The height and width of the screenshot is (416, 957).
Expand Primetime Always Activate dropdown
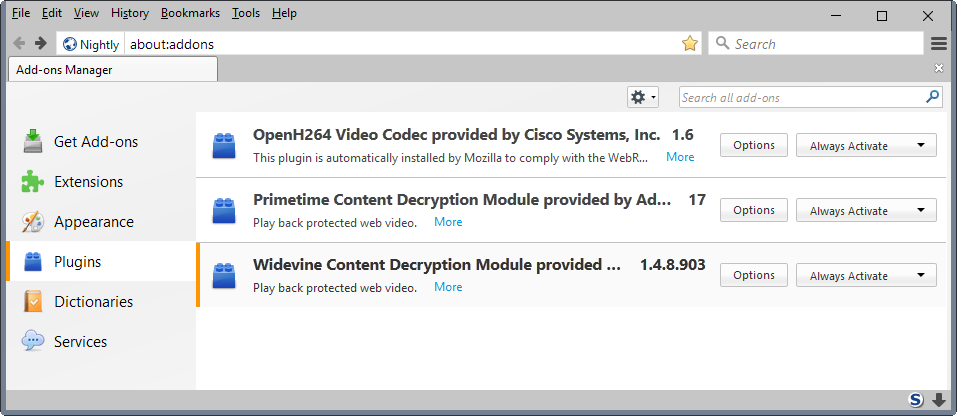(866, 211)
